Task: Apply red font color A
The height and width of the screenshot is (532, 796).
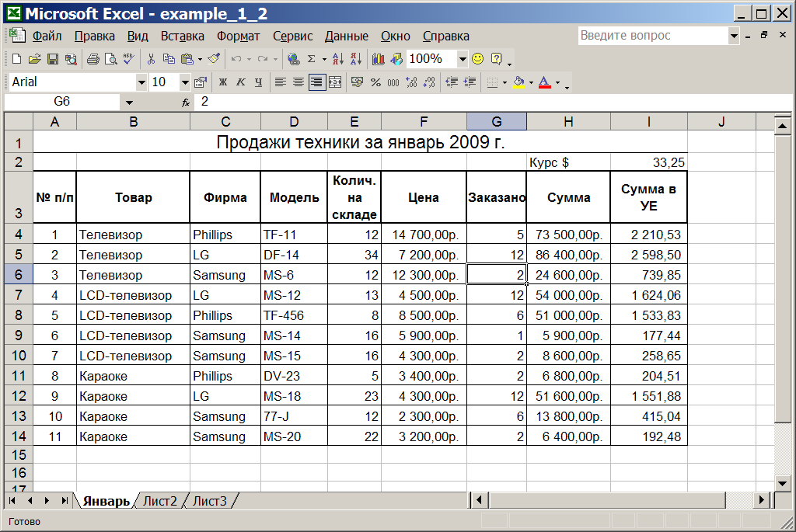Action: (545, 82)
